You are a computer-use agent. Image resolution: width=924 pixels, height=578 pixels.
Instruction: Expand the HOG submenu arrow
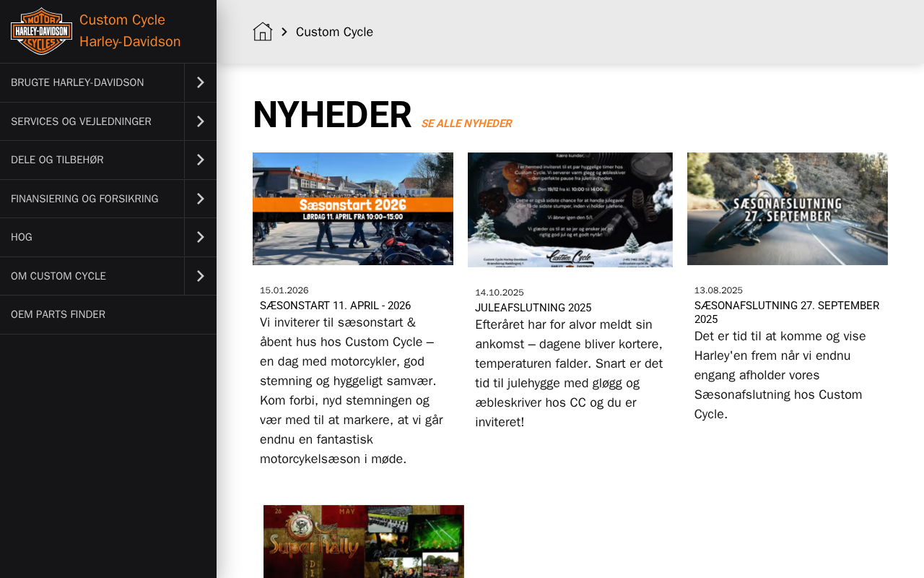coord(201,237)
